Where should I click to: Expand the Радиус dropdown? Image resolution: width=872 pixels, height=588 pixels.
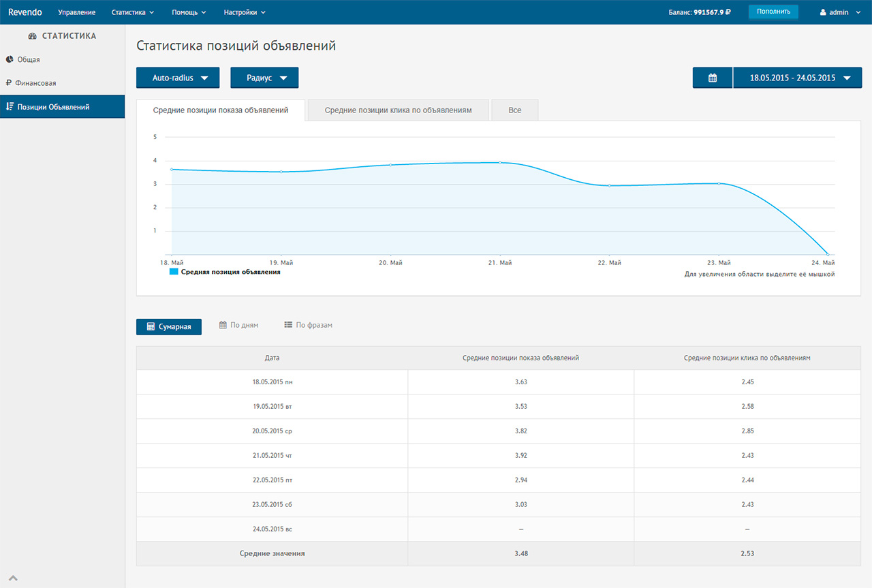(x=264, y=78)
